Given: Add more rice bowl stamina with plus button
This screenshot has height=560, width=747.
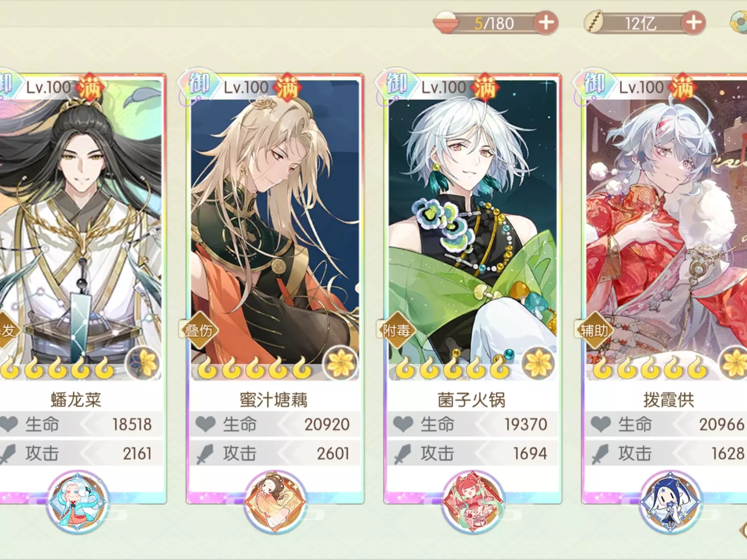Looking at the screenshot, I should pyautogui.click(x=546, y=23).
